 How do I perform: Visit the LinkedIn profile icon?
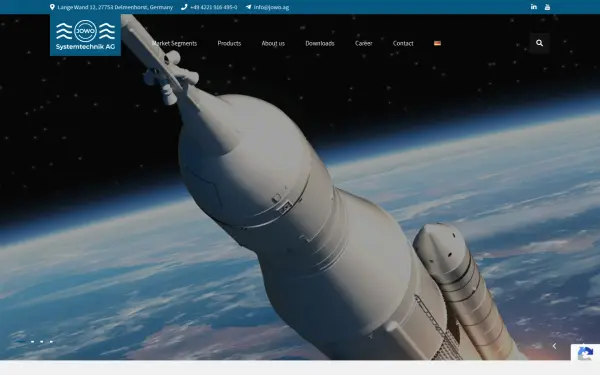pos(533,7)
